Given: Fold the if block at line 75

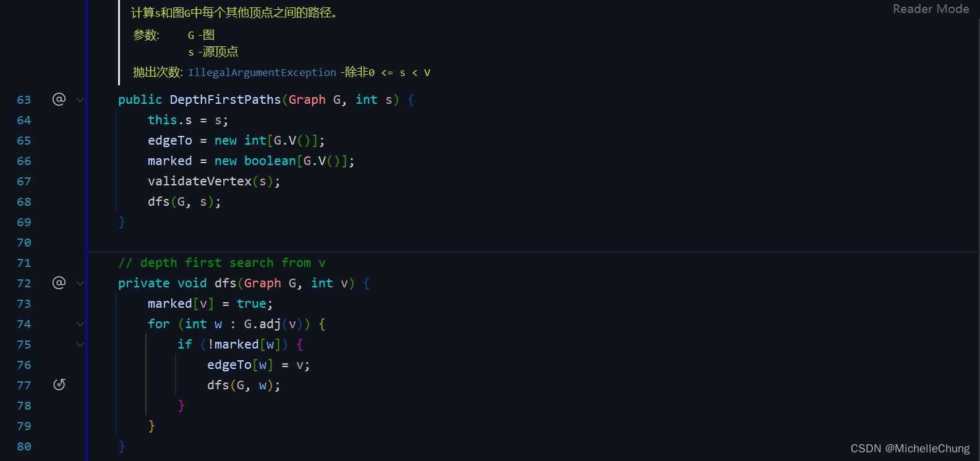Looking at the screenshot, I should pos(80,344).
